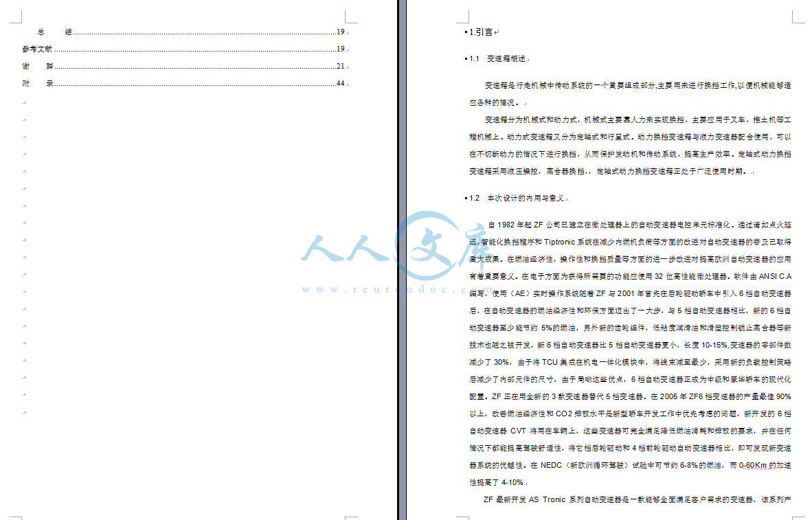Image resolution: width=812 pixels, height=520 pixels.
Task: Click page number 21 in the contents
Action: [340, 67]
